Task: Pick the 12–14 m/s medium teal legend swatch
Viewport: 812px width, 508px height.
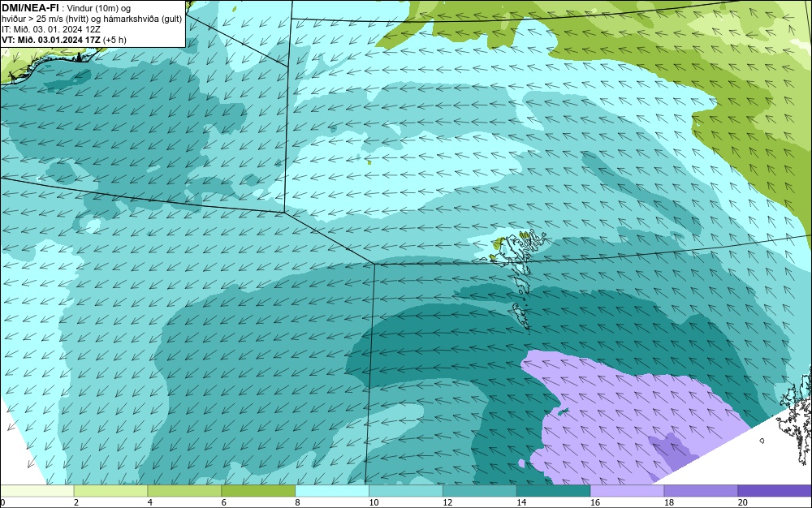Action: (480, 491)
